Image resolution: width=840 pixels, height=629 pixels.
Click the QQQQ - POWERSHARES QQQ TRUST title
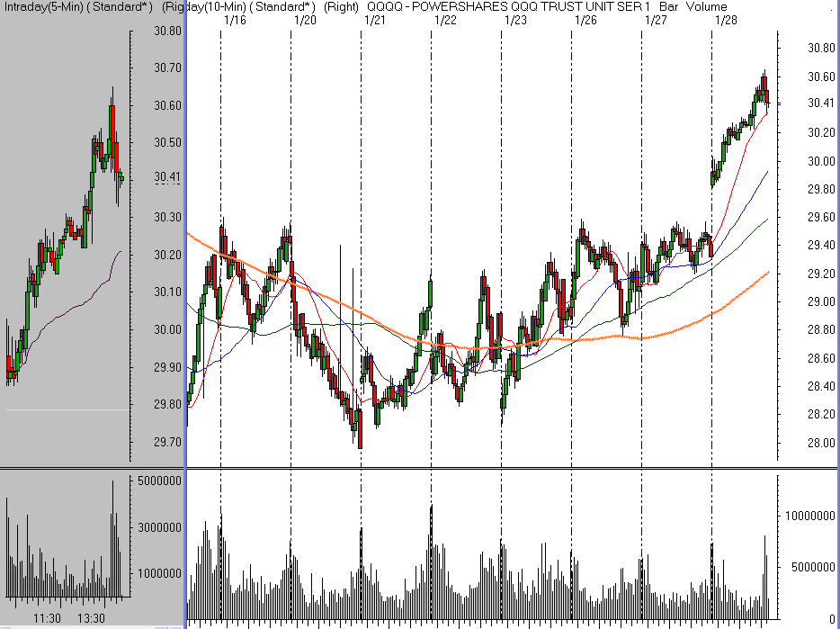click(x=509, y=7)
